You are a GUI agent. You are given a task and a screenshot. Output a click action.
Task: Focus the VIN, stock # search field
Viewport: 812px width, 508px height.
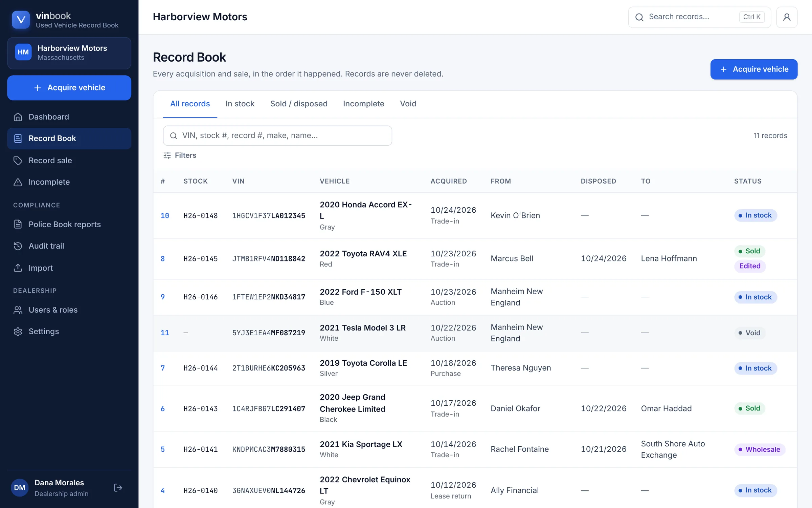277,136
